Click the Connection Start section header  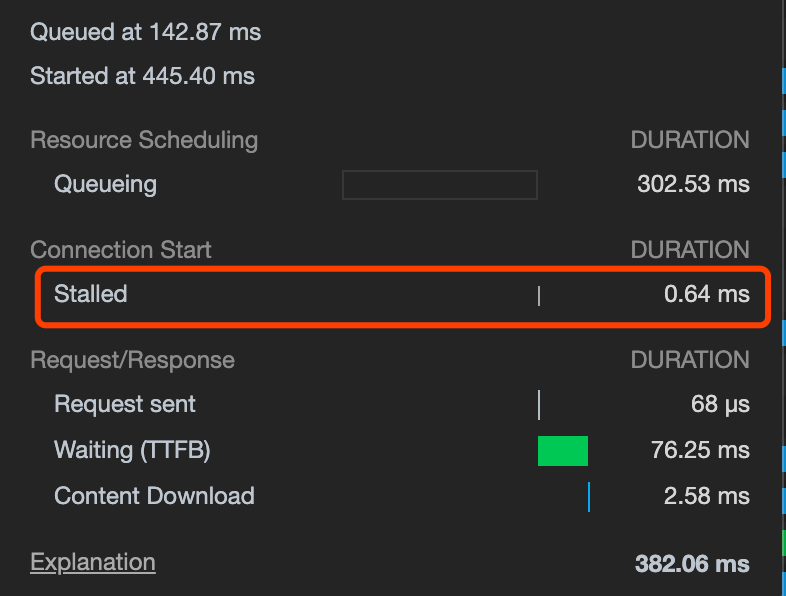coord(121,250)
